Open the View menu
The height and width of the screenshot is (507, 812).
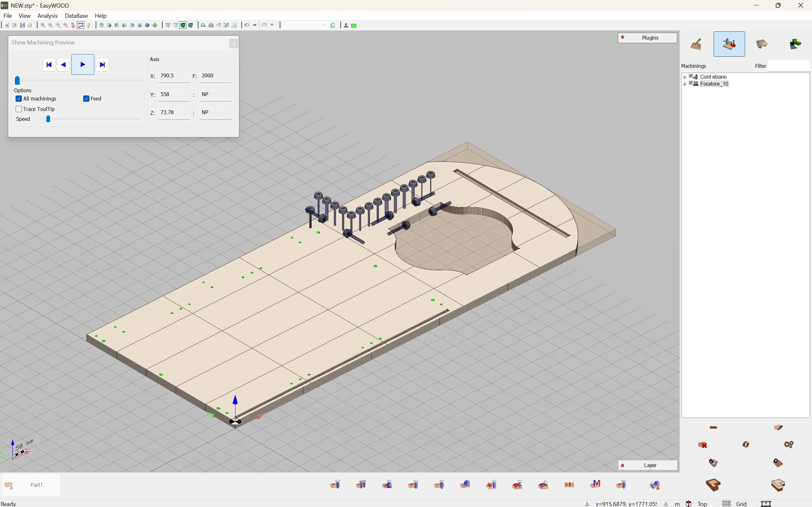click(24, 16)
